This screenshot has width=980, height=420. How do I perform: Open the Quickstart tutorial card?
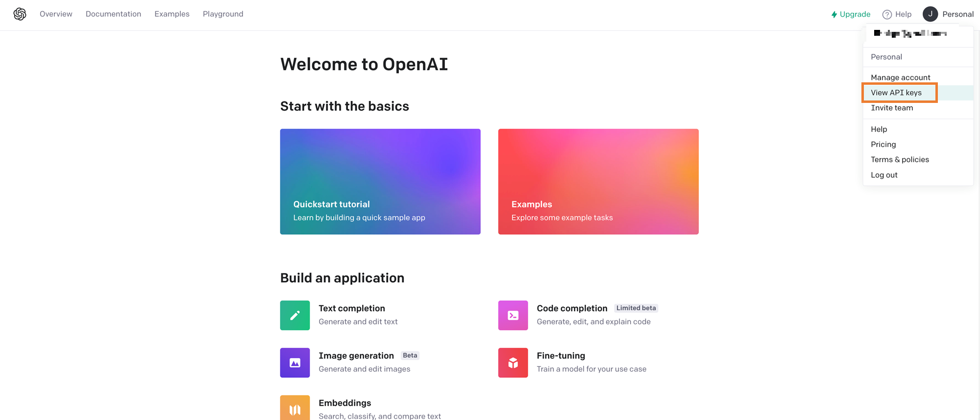click(x=380, y=181)
